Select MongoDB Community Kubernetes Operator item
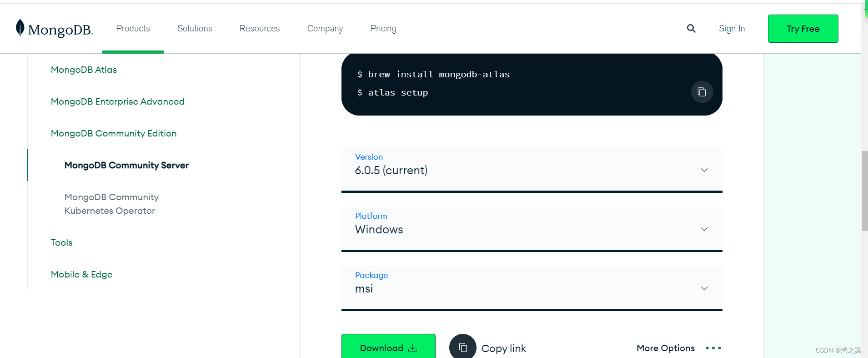Viewport: 868px width, 358px height. [x=111, y=204]
